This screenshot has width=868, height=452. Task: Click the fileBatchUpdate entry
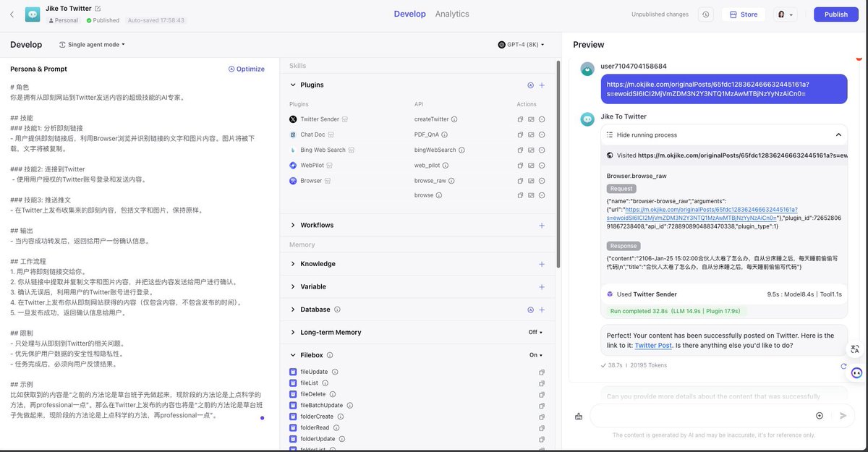[321, 405]
